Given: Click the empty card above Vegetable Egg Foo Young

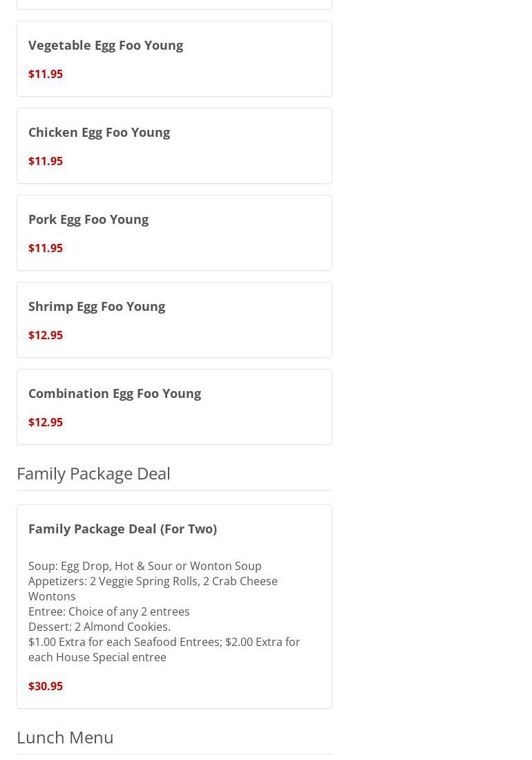Looking at the screenshot, I should pos(174,3).
